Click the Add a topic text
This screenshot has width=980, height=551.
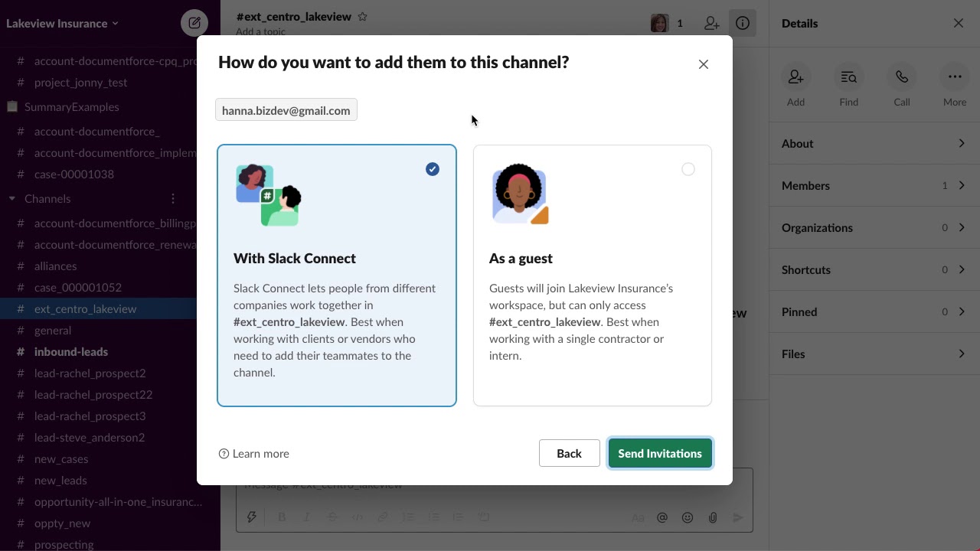(x=260, y=31)
